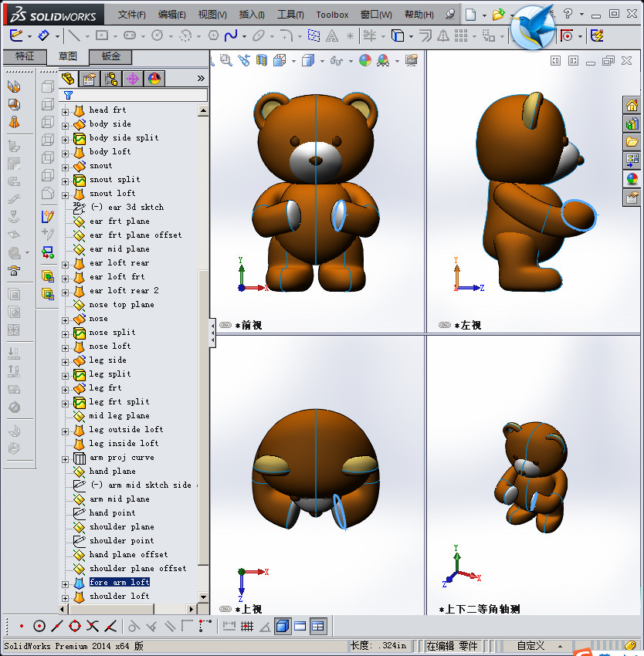This screenshot has height=656, width=644.
Task: Select the Spline sketch tool
Action: 231,36
